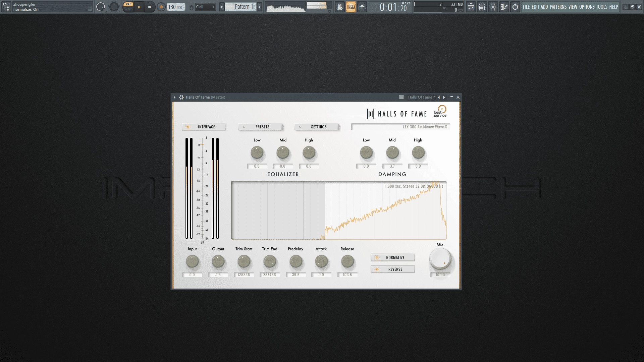Click the Mix knob
The width and height of the screenshot is (644, 362).
440,259
